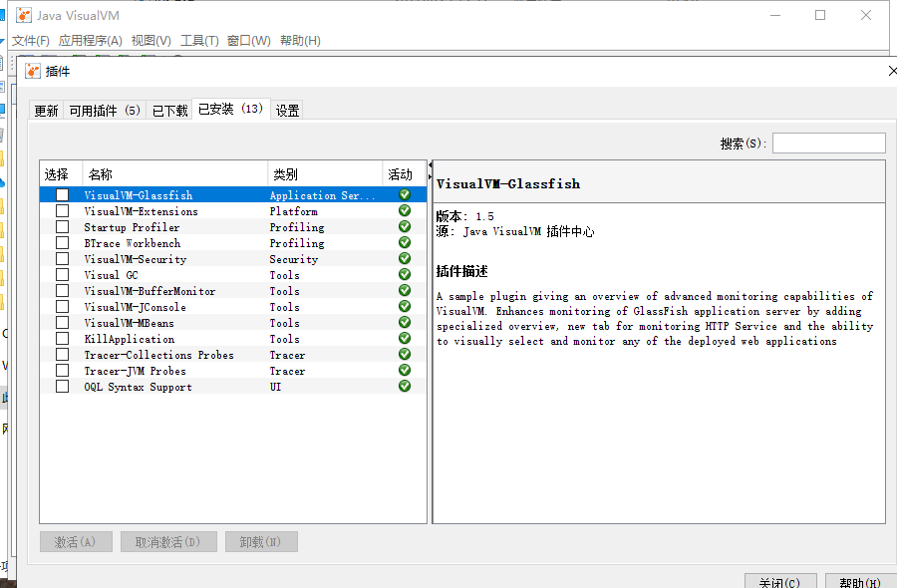
Task: Tick the OQL Syntax Support checkbox
Action: point(63,387)
